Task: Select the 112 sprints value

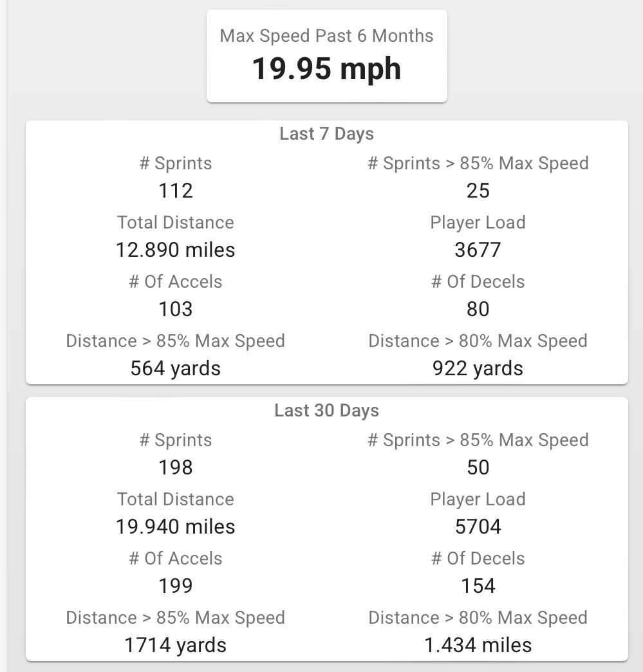Action: (x=176, y=191)
